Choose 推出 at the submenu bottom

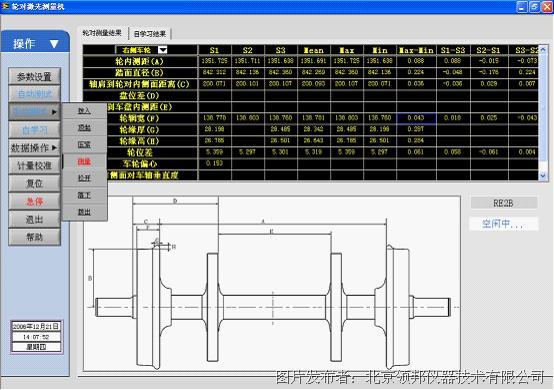coord(84,212)
